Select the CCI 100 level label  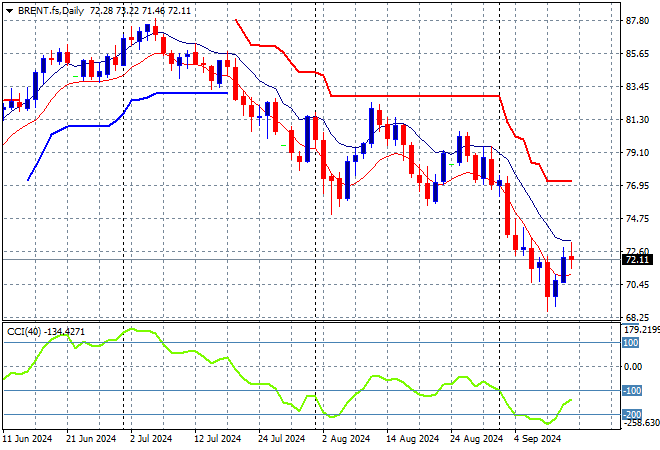point(631,343)
